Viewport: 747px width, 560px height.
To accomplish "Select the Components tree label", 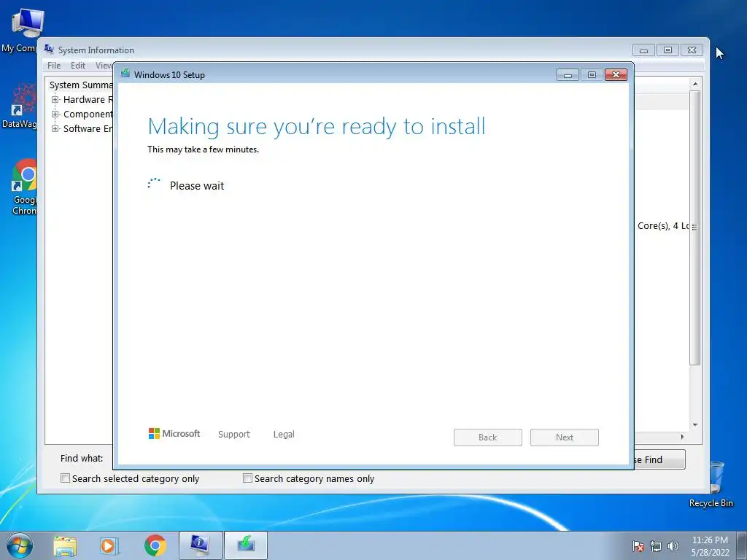I will point(88,114).
